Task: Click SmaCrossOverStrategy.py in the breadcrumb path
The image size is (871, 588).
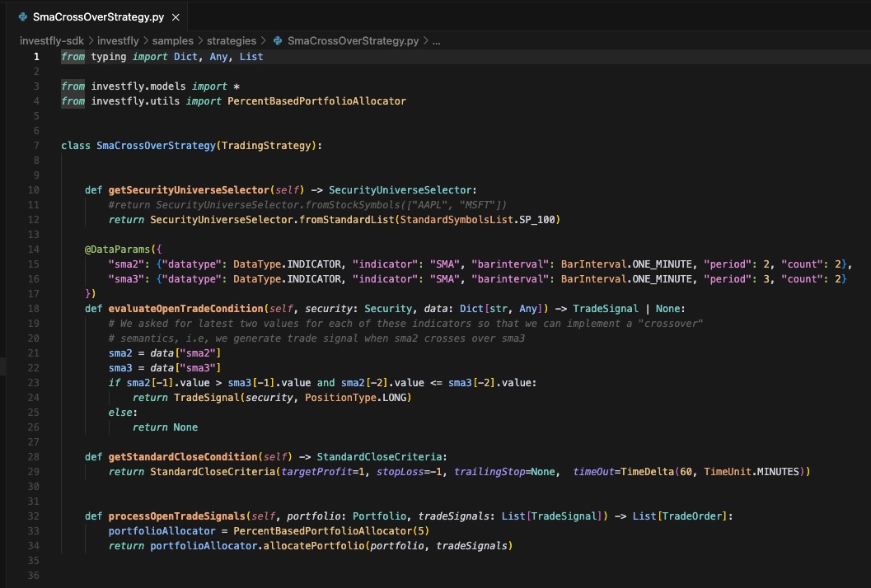Action: [353, 40]
